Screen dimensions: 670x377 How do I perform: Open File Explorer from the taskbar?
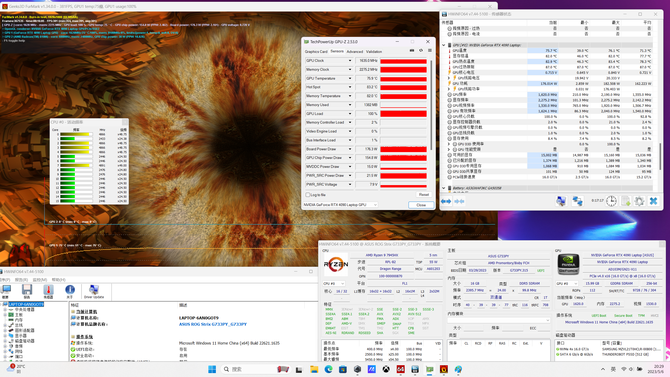click(314, 369)
